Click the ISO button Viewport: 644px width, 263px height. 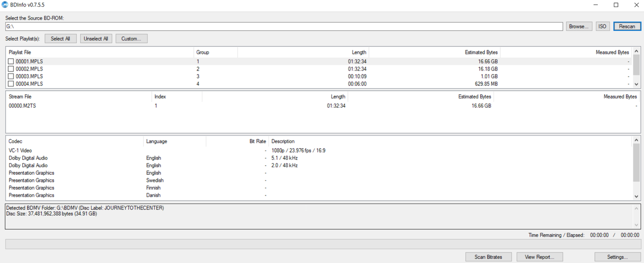point(602,26)
